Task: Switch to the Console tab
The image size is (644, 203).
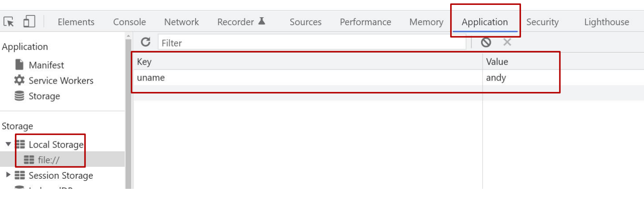Action: pos(129,22)
